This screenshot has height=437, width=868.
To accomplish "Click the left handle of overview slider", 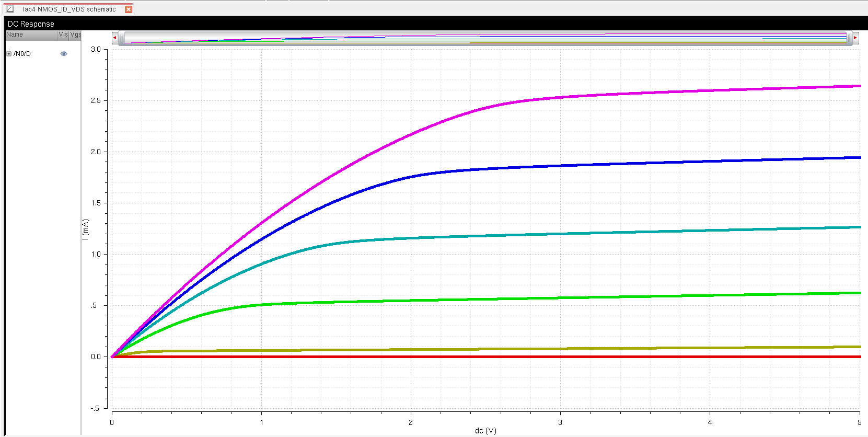I will click(122, 38).
